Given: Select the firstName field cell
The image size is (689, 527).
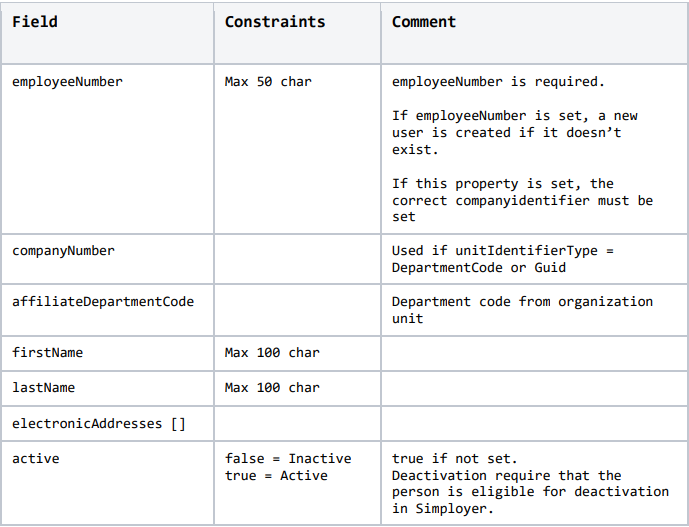Looking at the screenshot, I should click(47, 353).
